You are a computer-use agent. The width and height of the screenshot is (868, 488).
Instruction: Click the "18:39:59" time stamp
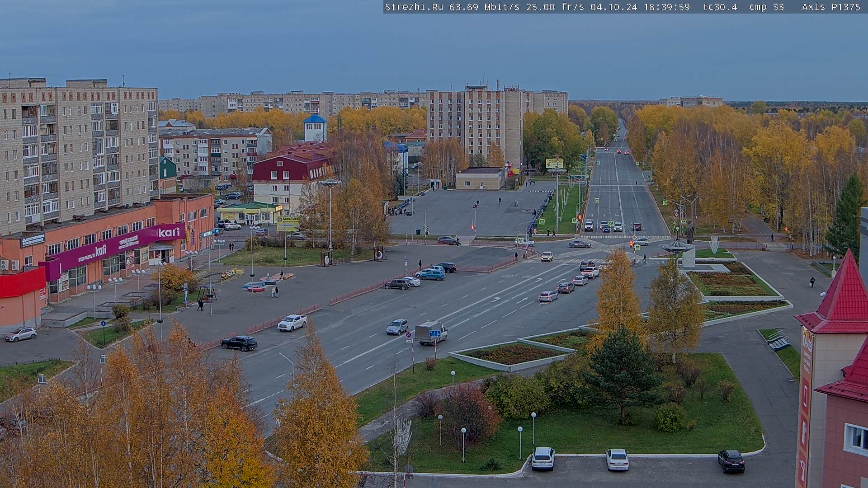(667, 7)
